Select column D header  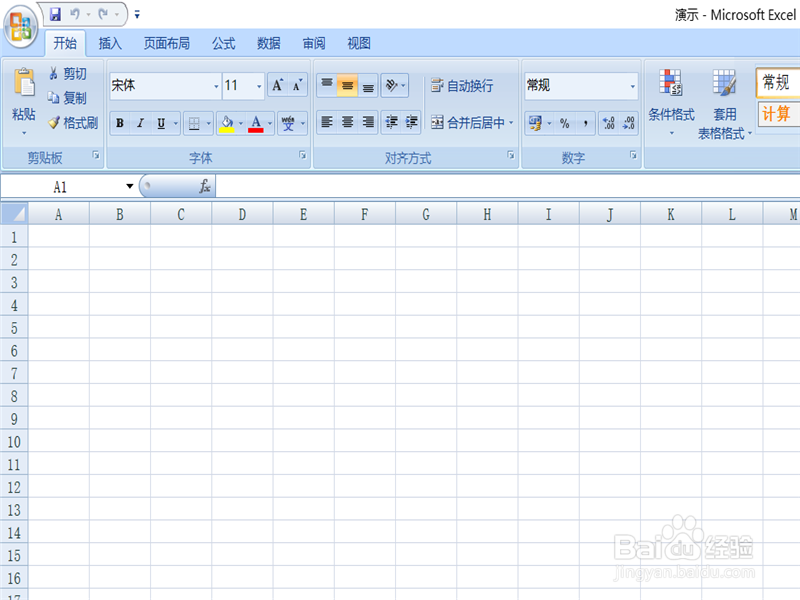pyautogui.click(x=242, y=214)
